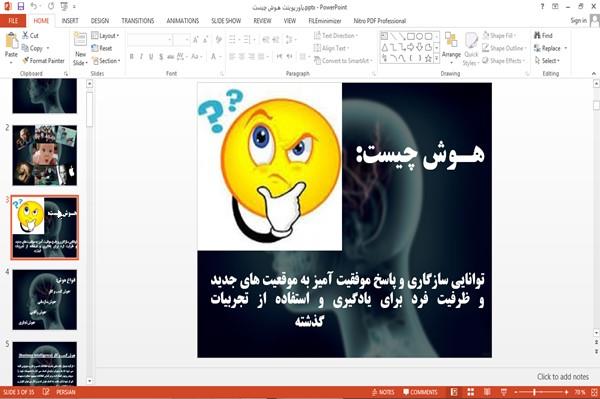
Task: Click the Strikethrough abc icon
Action: (x=170, y=57)
